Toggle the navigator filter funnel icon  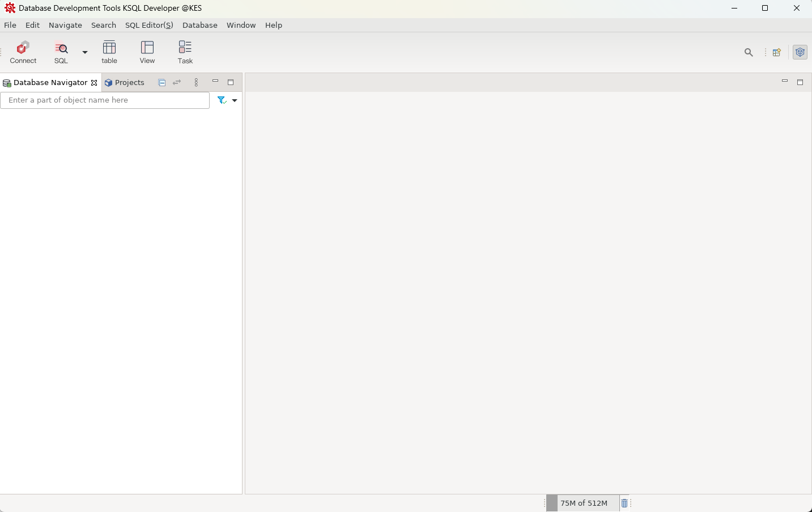(222, 100)
